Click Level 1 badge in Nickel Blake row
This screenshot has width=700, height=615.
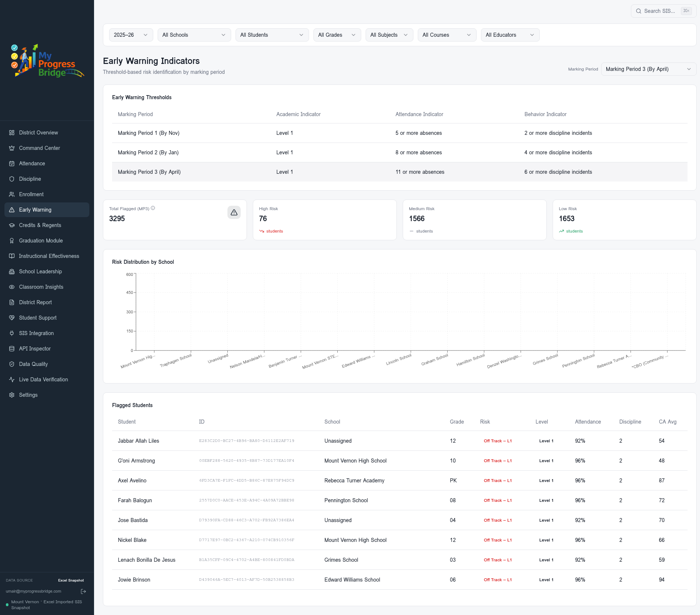546,540
